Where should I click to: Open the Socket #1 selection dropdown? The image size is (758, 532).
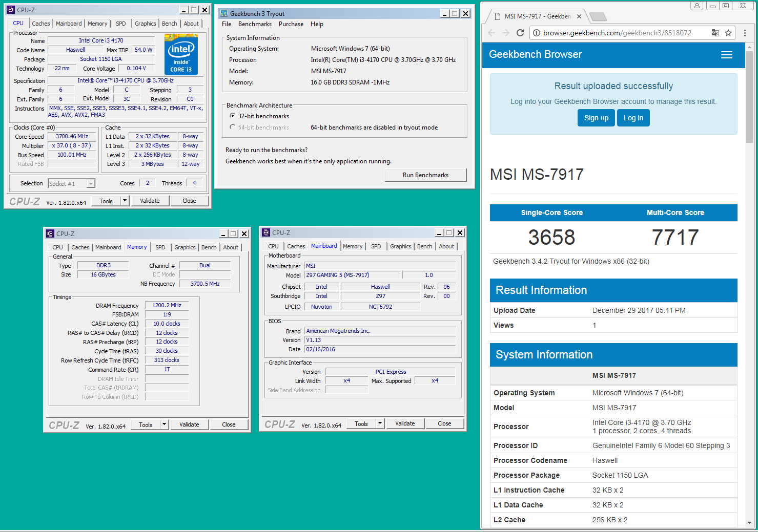[91, 184]
